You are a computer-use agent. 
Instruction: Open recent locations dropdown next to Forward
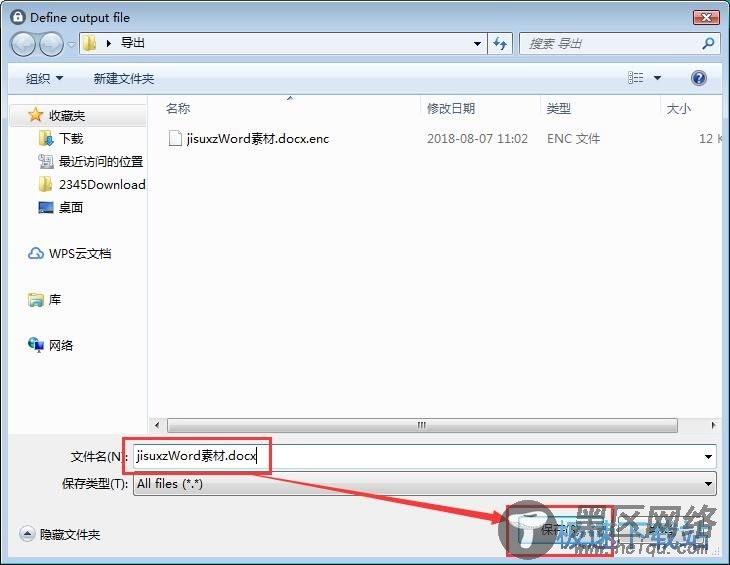[71, 45]
